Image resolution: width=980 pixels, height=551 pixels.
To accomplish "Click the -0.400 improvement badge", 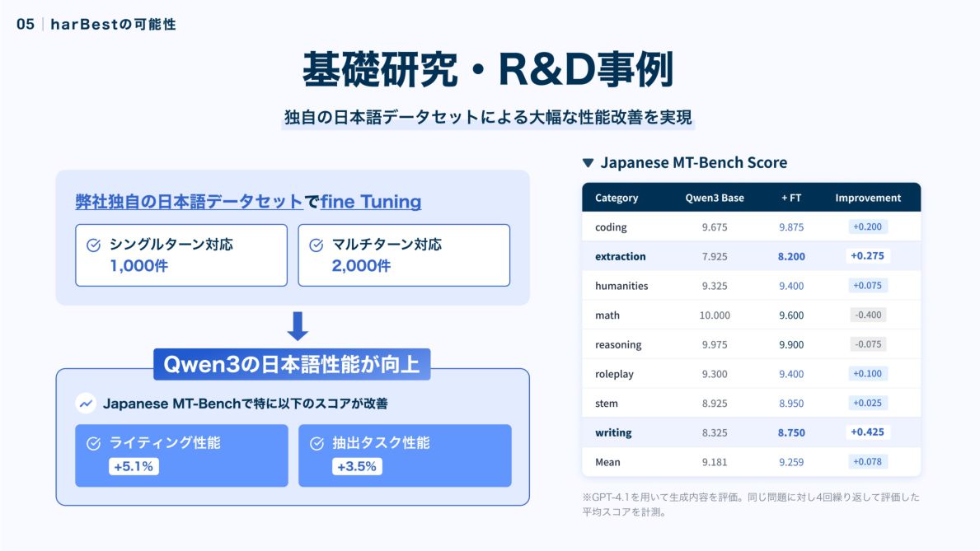I will 868,315.
